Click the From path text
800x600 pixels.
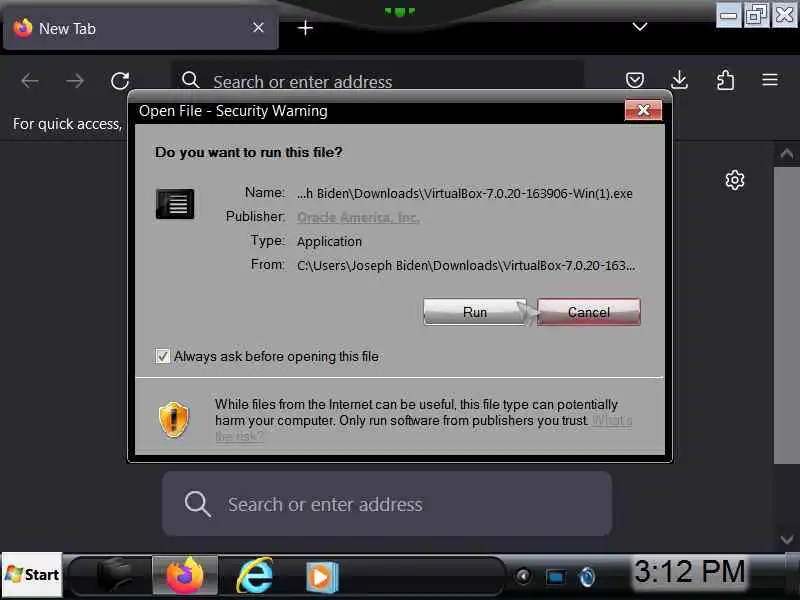(466, 265)
